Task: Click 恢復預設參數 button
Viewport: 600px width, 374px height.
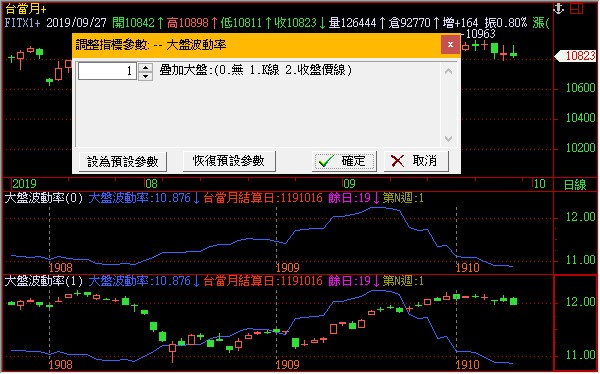Action: click(x=229, y=161)
